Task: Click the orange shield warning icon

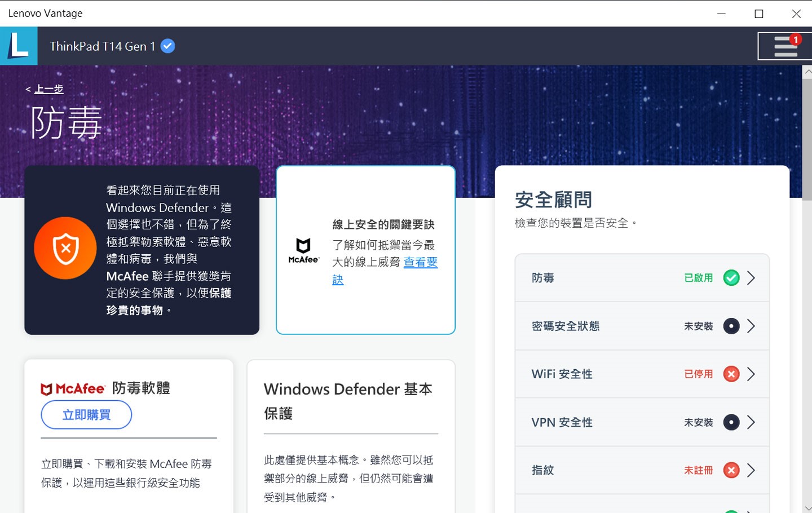Action: click(65, 248)
